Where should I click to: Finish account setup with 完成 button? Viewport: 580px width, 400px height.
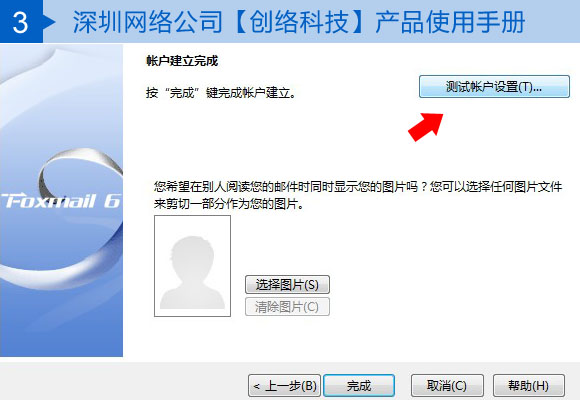[x=359, y=386]
